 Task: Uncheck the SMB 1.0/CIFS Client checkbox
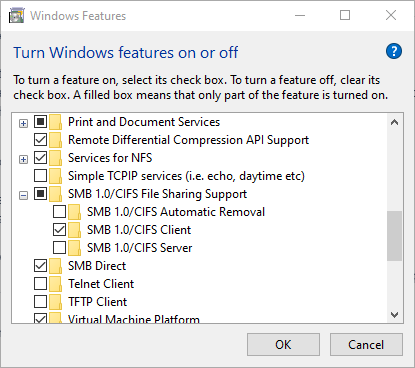click(x=59, y=230)
